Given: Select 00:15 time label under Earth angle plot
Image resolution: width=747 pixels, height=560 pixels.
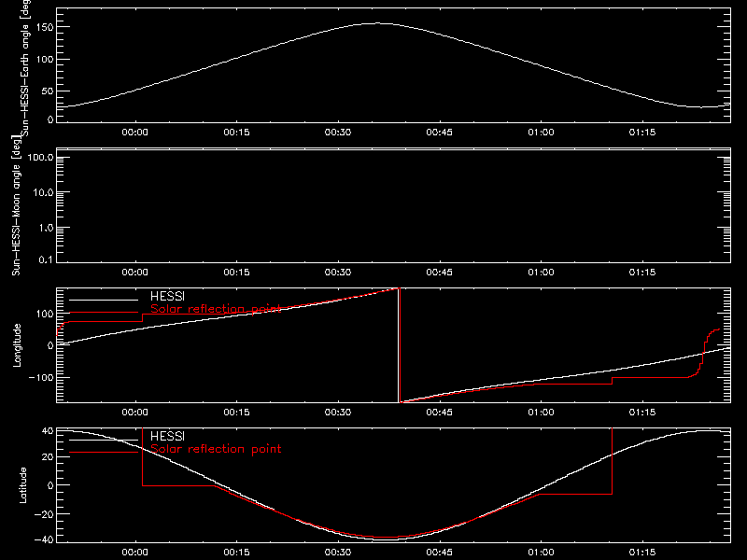Looking at the screenshot, I should pos(237,133).
